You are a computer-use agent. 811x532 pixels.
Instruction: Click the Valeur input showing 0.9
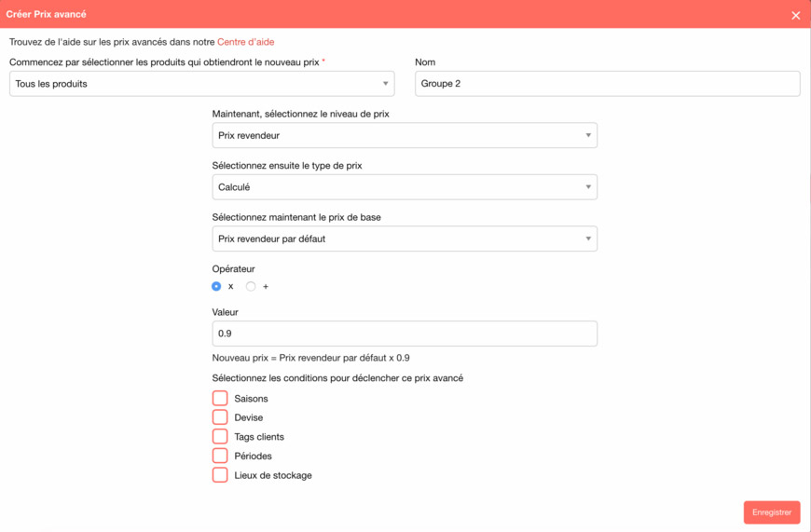click(x=405, y=334)
